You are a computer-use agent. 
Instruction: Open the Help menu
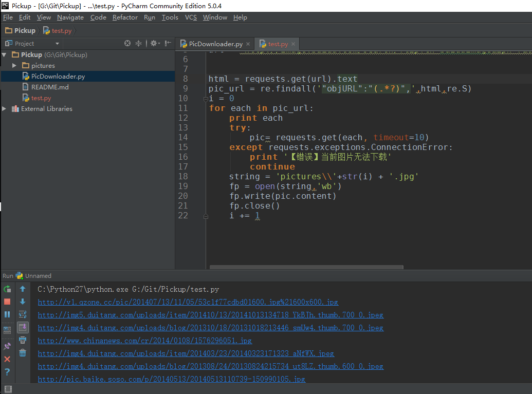(x=240, y=17)
